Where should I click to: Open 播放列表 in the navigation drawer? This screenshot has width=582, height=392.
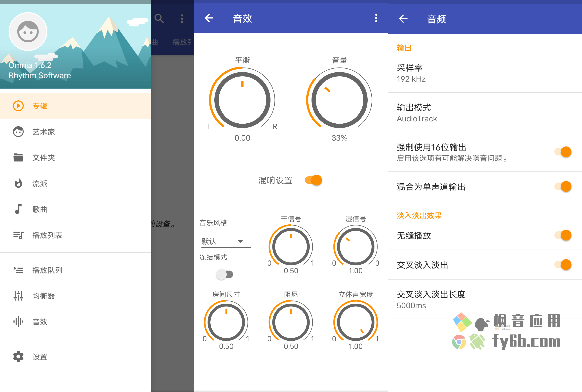(x=75, y=235)
